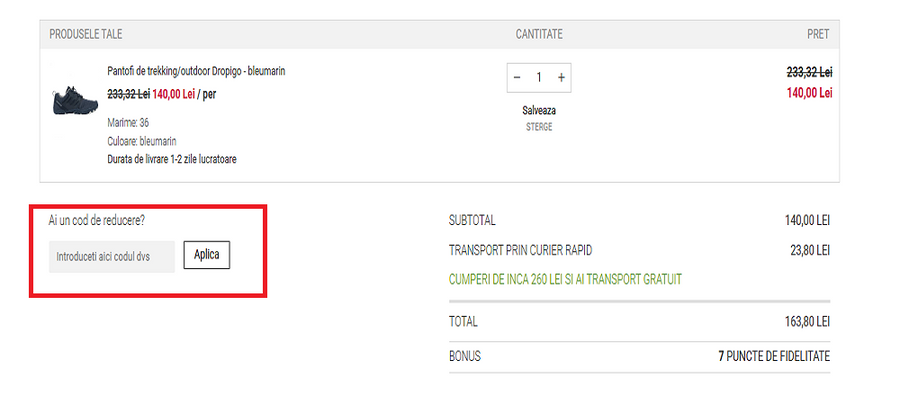Click the PRET column header

click(818, 34)
